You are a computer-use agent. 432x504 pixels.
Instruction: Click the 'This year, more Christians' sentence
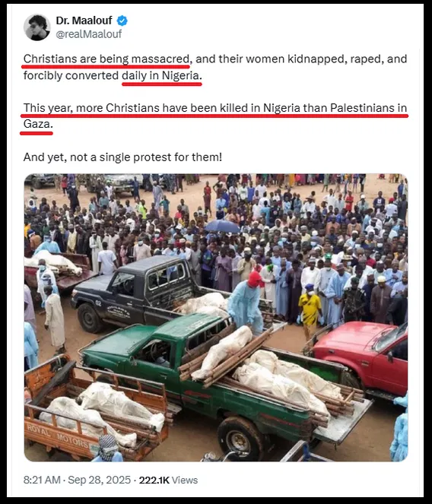[215, 116]
